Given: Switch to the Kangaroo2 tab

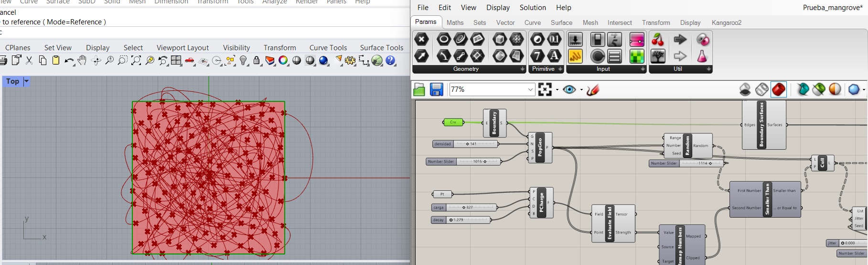Looking at the screenshot, I should 726,22.
